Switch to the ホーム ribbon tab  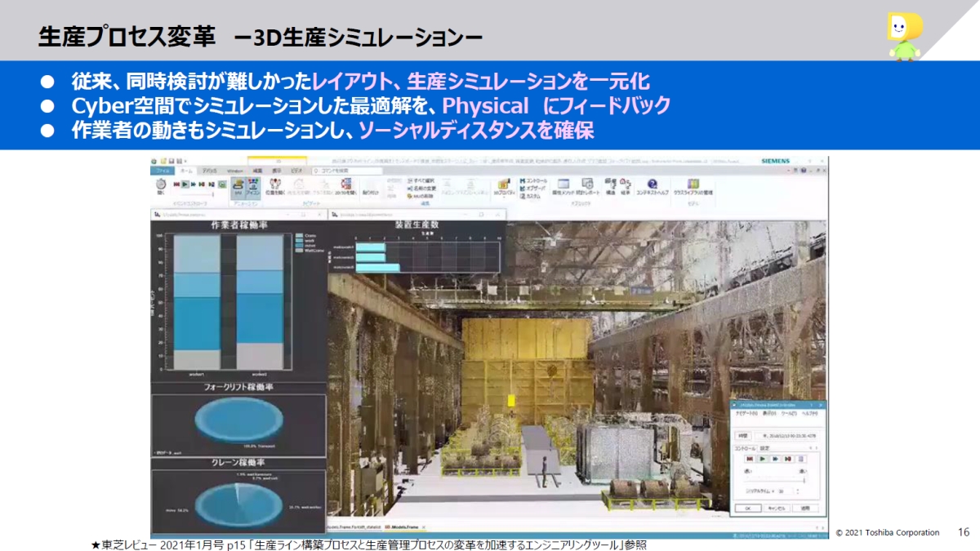pyautogui.click(x=186, y=171)
